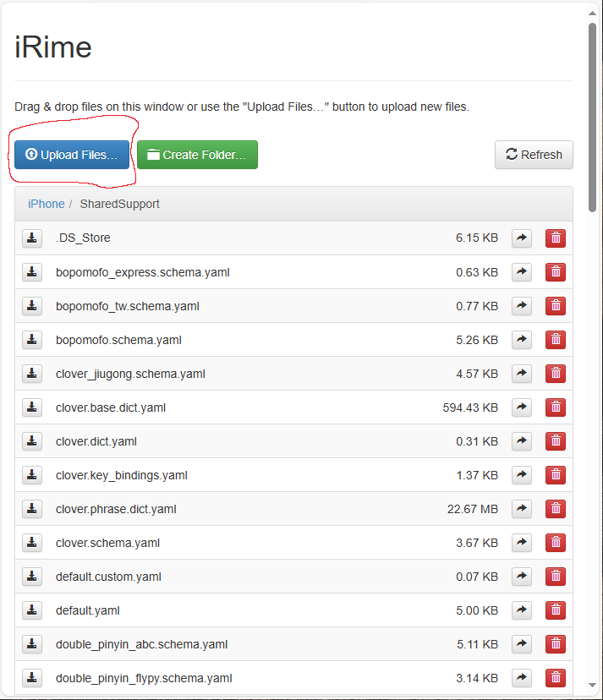Delete clover.key_bindings.yaml
Image resolution: width=603 pixels, height=700 pixels.
coord(556,475)
